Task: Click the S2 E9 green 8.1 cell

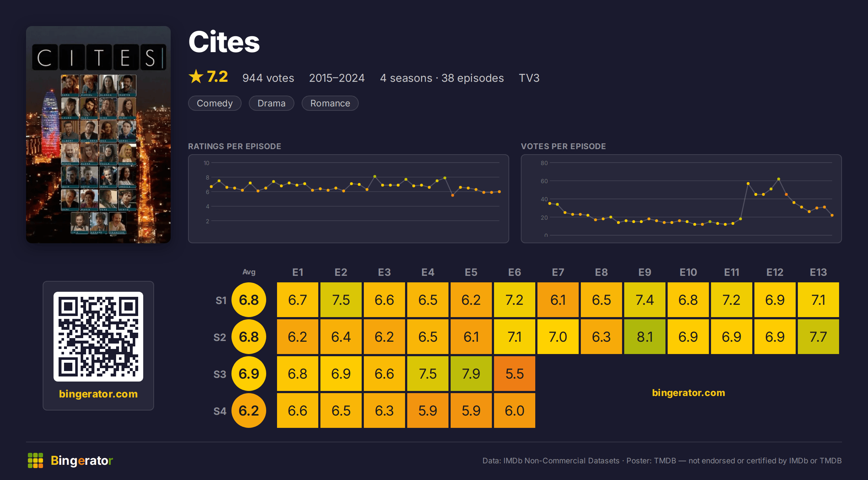Action: point(645,337)
